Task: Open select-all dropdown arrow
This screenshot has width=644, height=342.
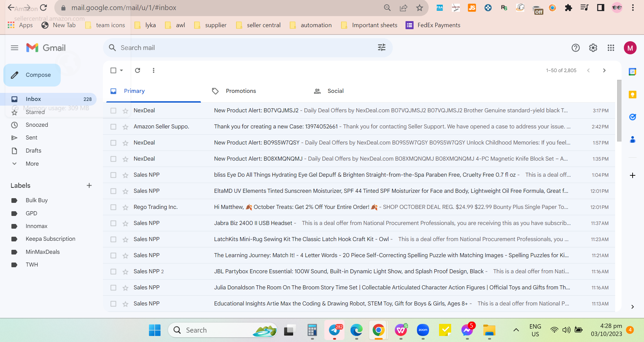Action: (x=121, y=70)
